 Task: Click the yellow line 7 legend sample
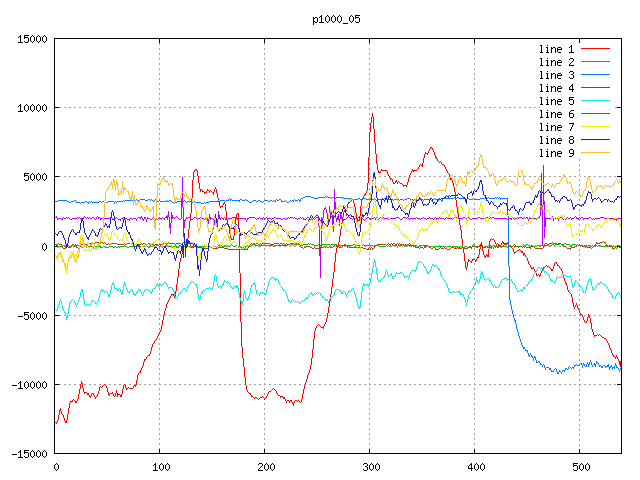click(595, 127)
